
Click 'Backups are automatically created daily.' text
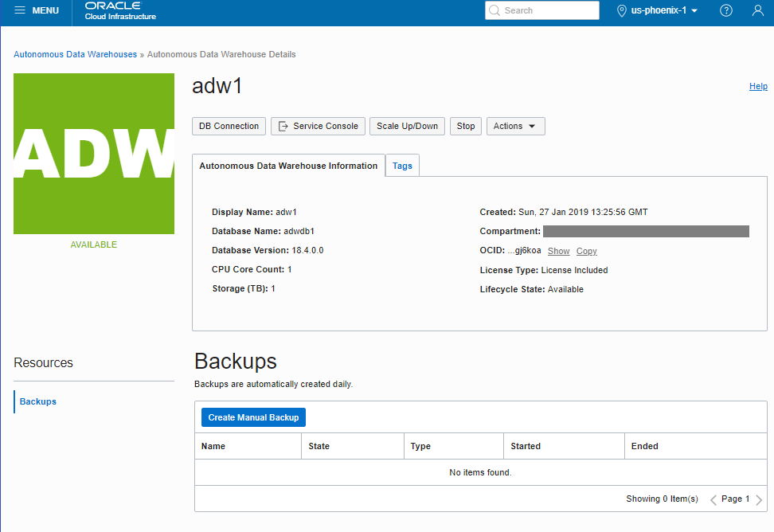[273, 384]
